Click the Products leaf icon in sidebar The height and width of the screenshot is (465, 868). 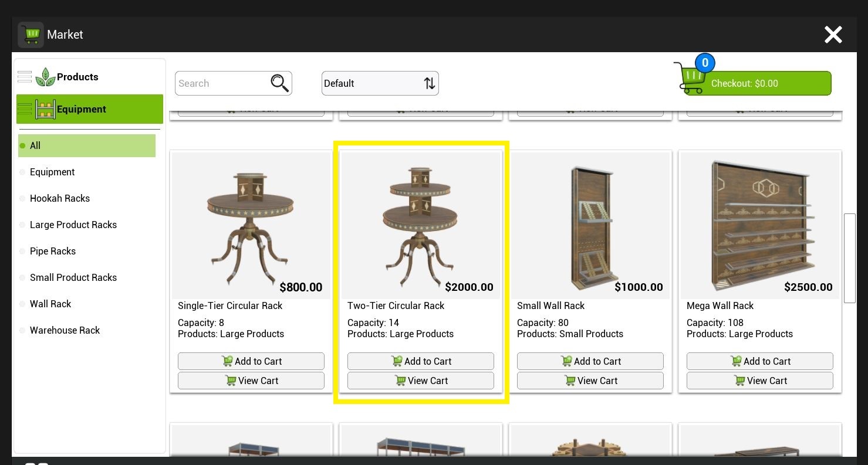point(45,77)
